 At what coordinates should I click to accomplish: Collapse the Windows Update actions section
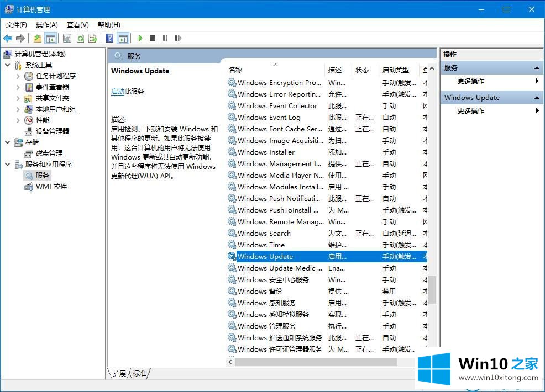(537, 98)
